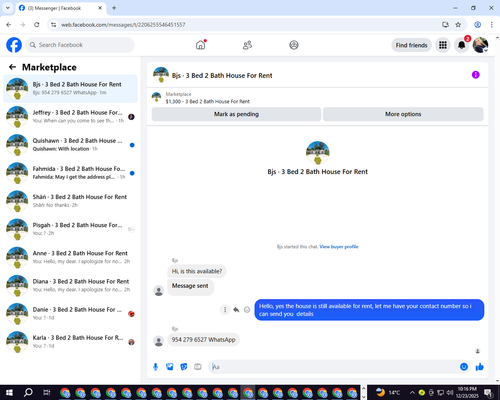500x400 pixels.
Task: Open the tab search dropdown arrow
Action: pos(7,8)
